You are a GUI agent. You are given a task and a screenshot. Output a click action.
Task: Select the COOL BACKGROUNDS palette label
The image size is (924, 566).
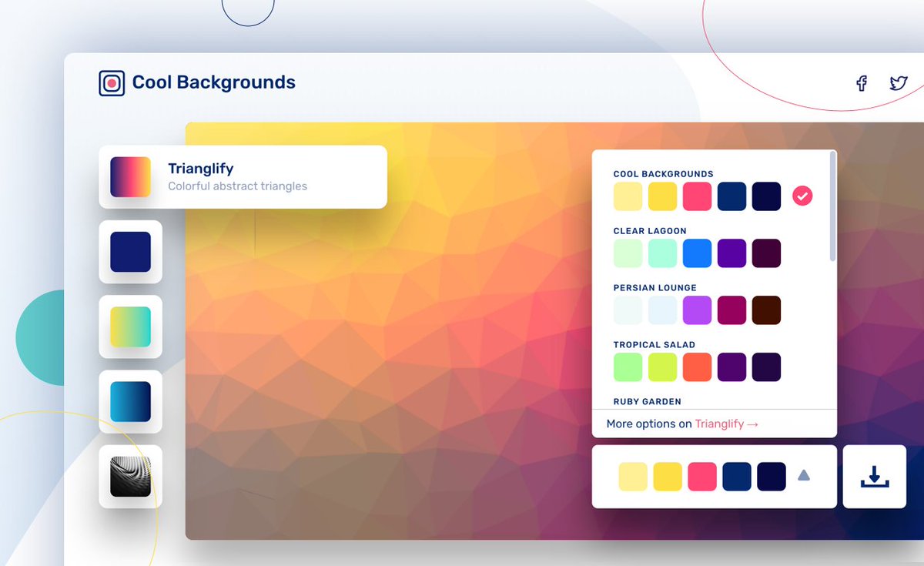(664, 174)
